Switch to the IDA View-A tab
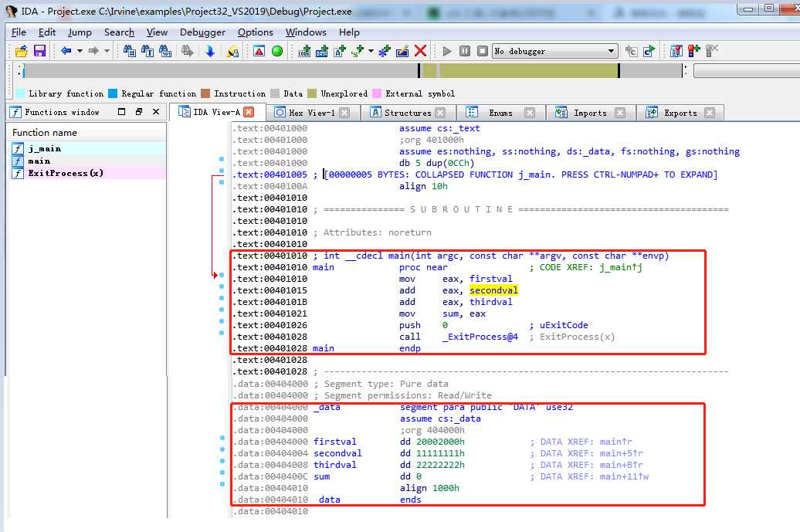The image size is (800, 532). (215, 112)
